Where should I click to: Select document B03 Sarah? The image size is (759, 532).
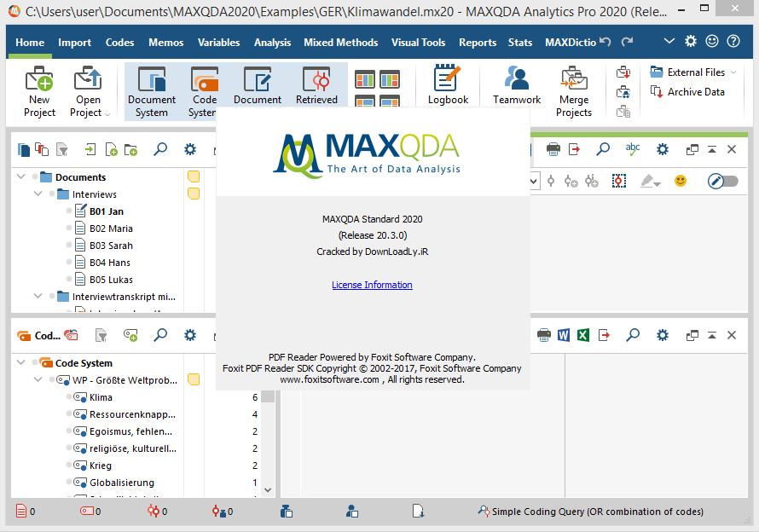click(x=111, y=246)
